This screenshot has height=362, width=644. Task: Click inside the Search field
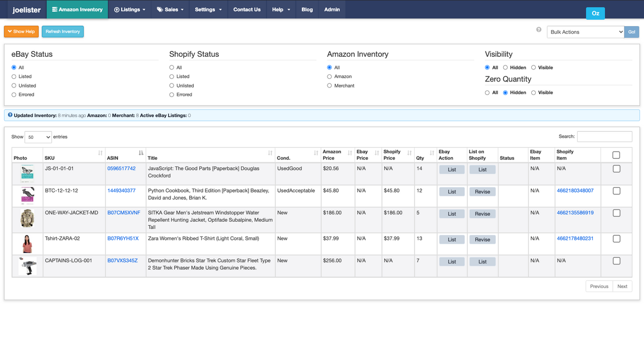(604, 136)
